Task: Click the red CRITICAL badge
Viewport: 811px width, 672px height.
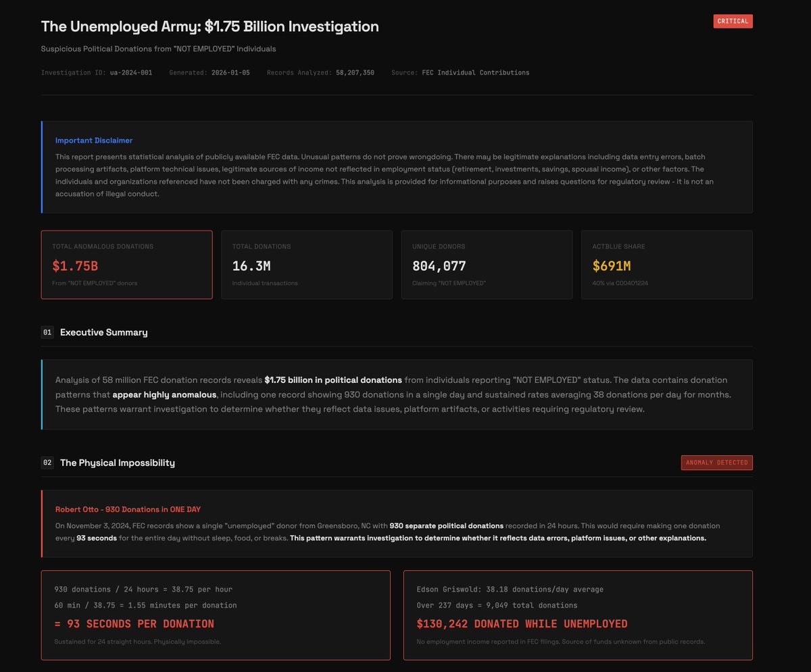Action: [733, 21]
